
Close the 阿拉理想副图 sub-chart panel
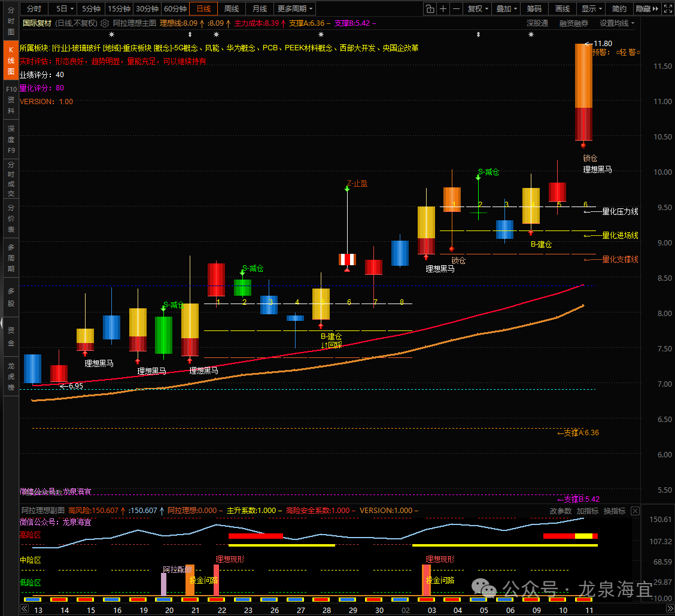pyautogui.click(x=635, y=511)
